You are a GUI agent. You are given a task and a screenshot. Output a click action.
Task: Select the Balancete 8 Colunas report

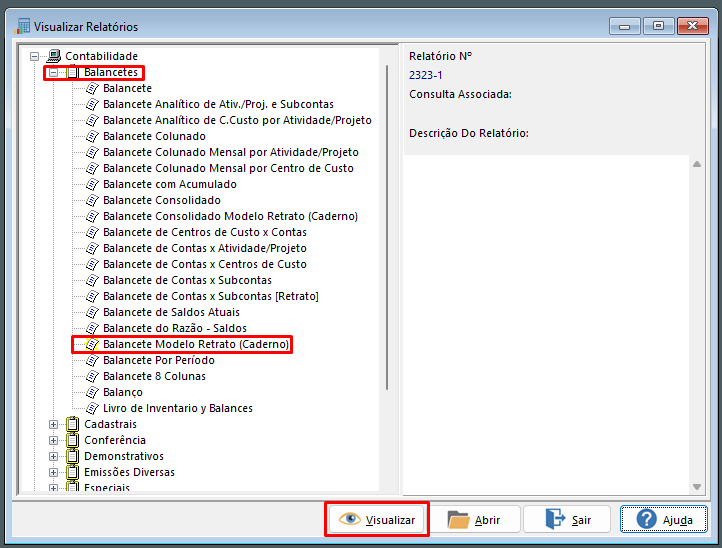(154, 376)
